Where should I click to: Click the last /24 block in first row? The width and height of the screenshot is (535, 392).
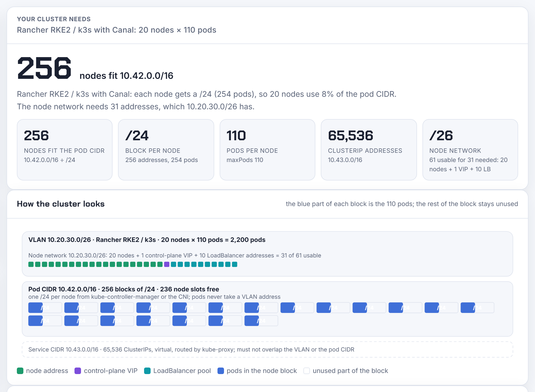point(477,308)
